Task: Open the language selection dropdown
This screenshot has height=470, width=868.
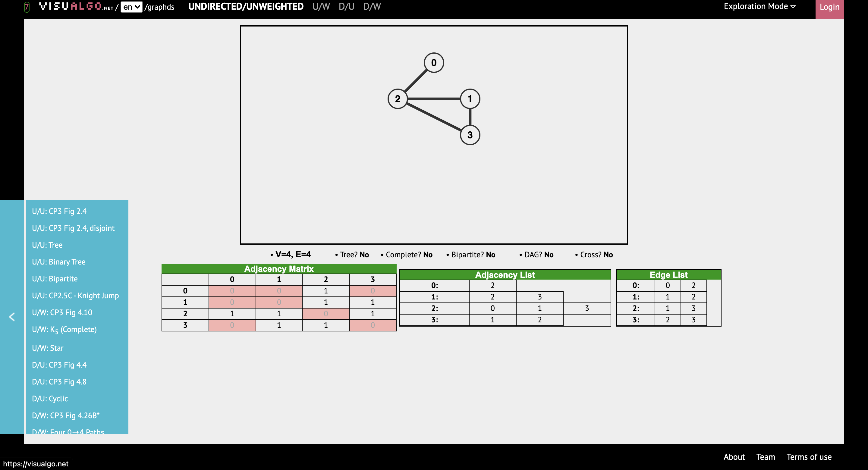Action: click(132, 7)
